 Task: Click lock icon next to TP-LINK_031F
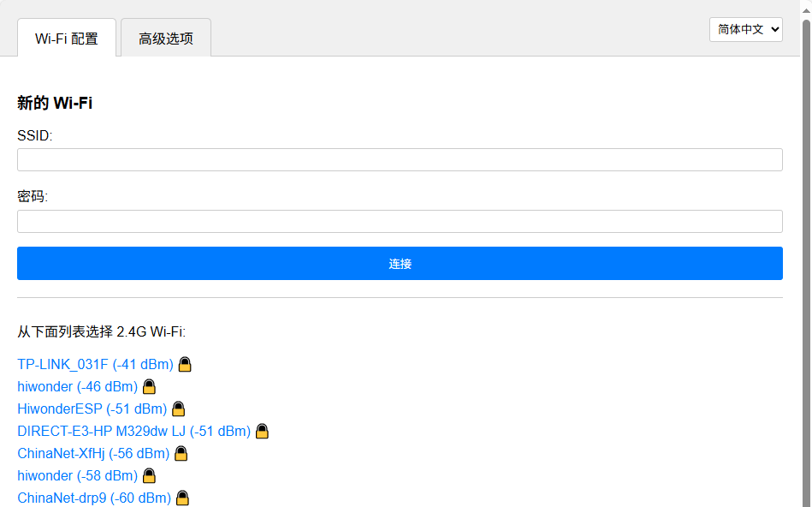[x=185, y=364]
